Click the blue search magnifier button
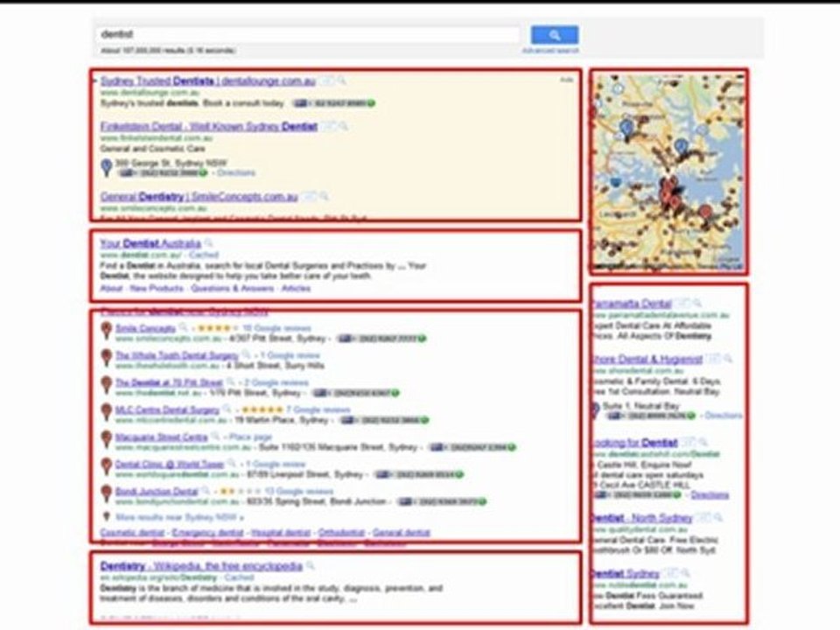The image size is (840, 630). pyautogui.click(x=555, y=35)
